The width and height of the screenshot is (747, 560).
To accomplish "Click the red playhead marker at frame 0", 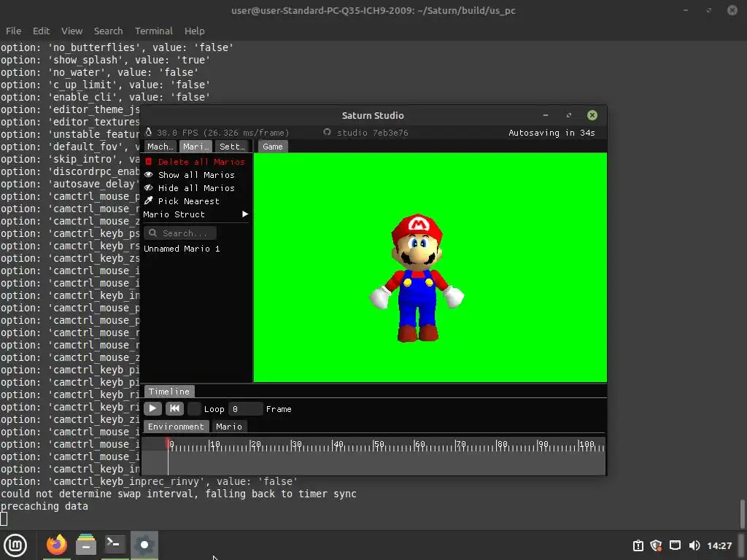I will 168,443.
